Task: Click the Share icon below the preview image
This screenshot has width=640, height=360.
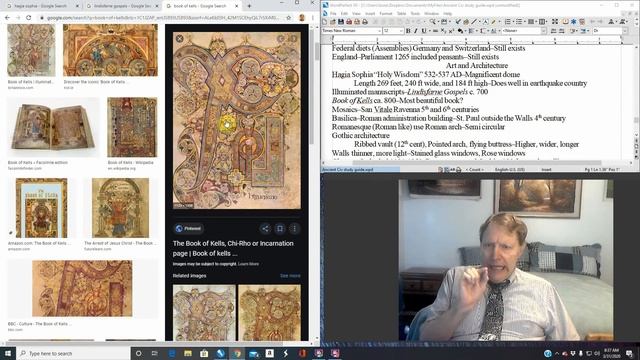Action: click(265, 229)
